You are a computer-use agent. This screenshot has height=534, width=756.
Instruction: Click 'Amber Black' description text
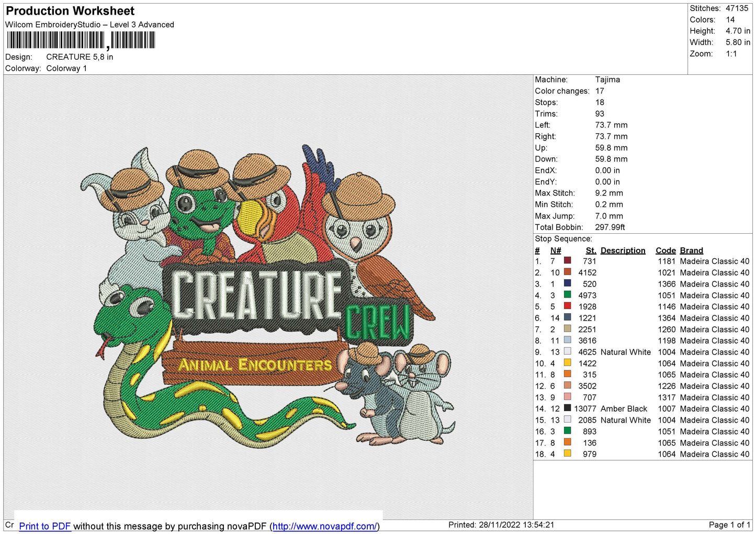click(x=624, y=408)
